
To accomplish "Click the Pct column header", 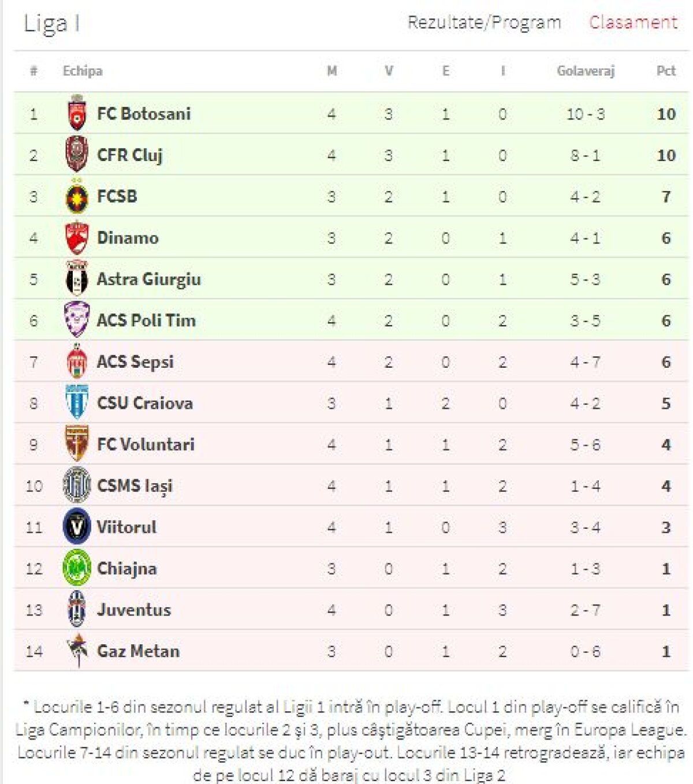I will [x=665, y=71].
